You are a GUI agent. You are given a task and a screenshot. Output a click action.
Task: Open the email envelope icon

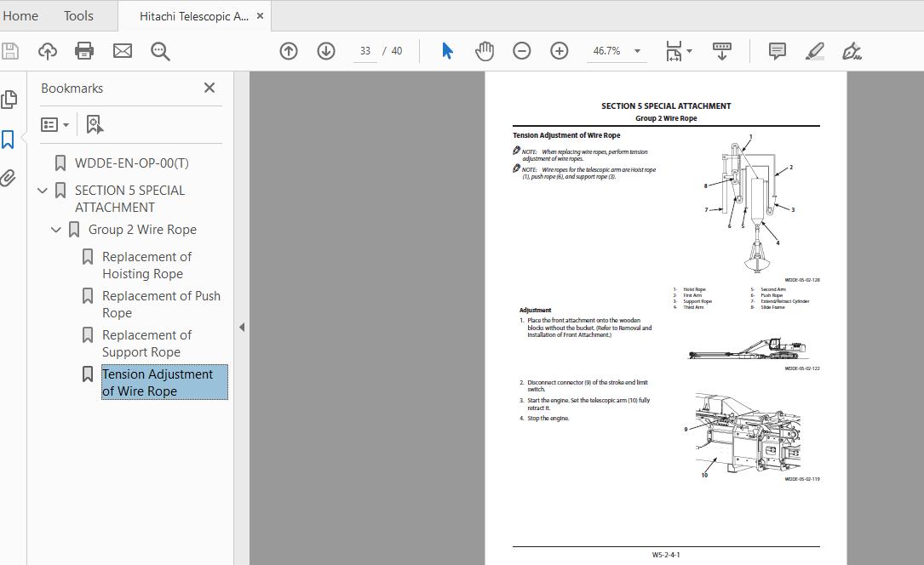(123, 51)
